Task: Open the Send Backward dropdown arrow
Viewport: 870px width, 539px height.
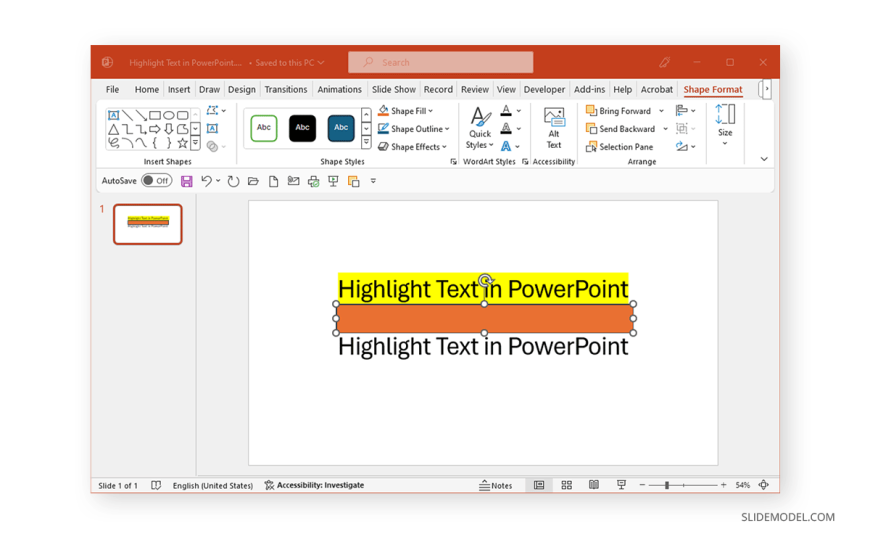Action: (665, 129)
